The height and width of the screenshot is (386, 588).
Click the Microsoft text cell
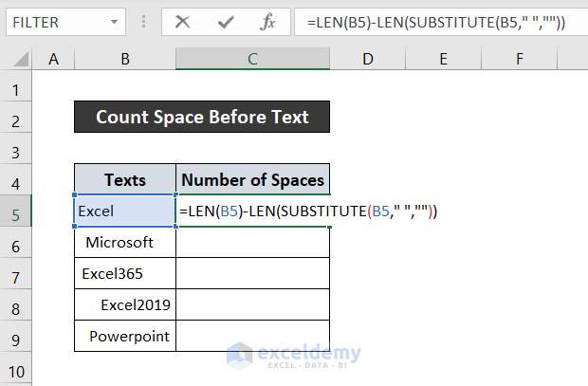tap(124, 242)
